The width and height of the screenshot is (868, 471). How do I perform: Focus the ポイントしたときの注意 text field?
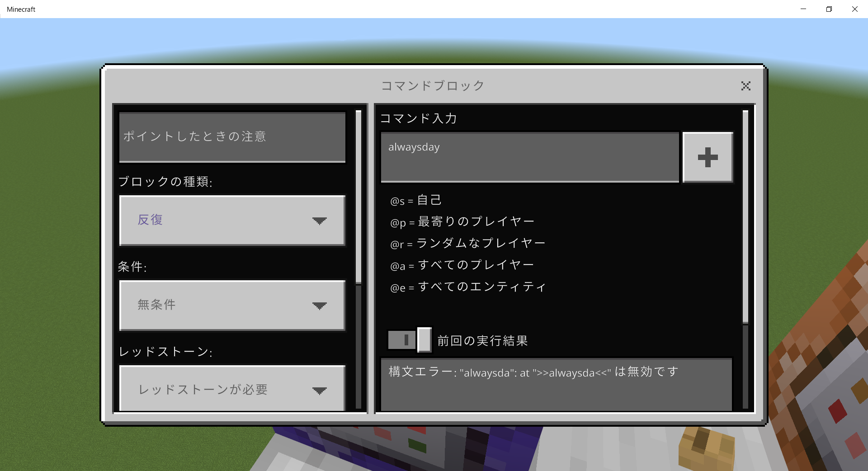[x=232, y=137]
